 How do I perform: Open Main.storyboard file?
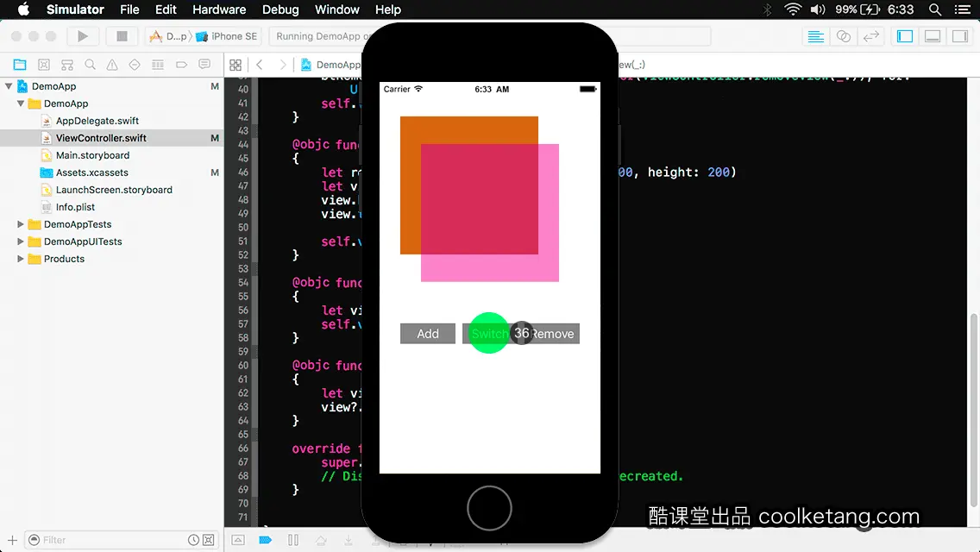tap(92, 155)
